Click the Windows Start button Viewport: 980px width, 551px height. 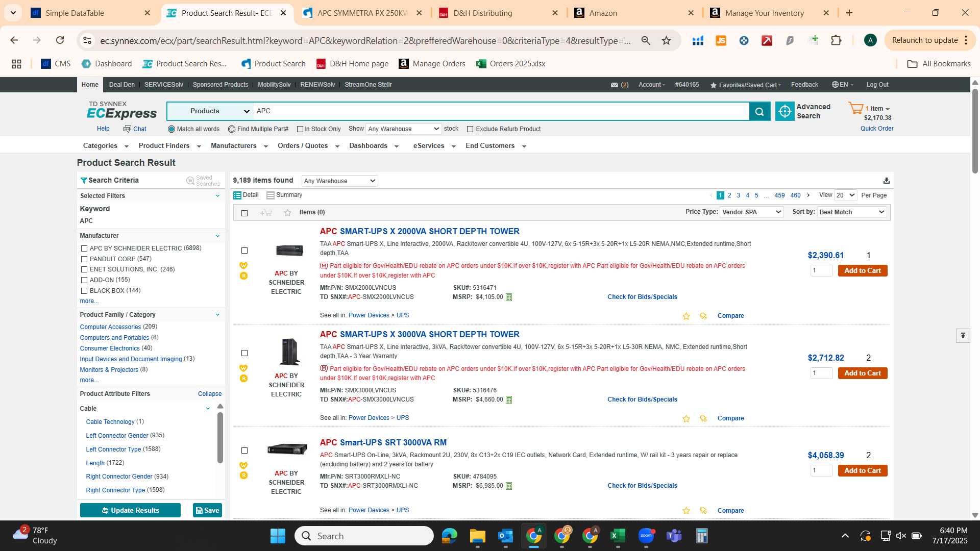tap(278, 536)
